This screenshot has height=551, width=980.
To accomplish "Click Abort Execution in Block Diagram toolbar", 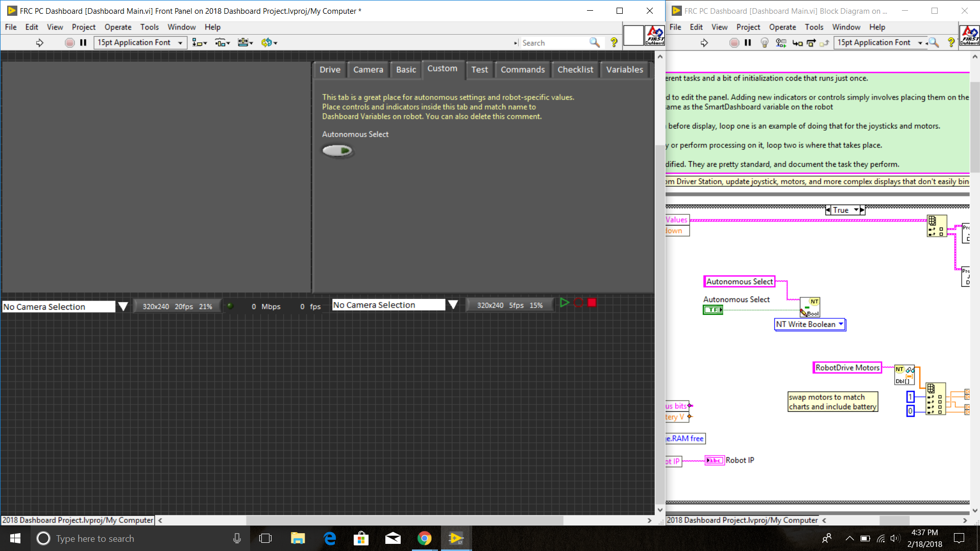I will 734,43.
